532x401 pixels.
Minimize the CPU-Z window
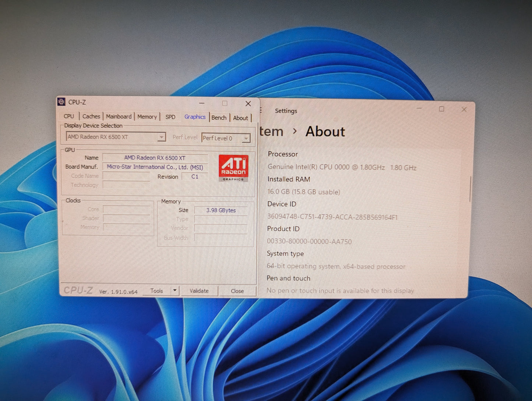coord(202,103)
